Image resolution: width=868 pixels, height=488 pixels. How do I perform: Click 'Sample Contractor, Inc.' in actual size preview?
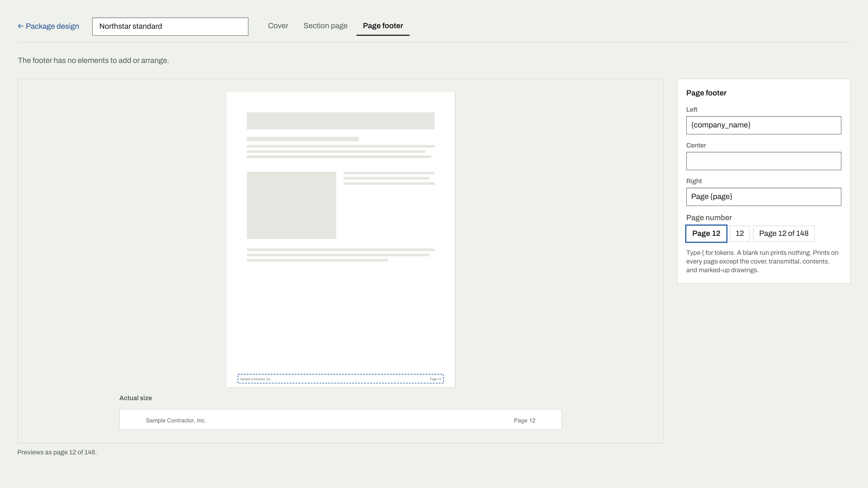176,420
